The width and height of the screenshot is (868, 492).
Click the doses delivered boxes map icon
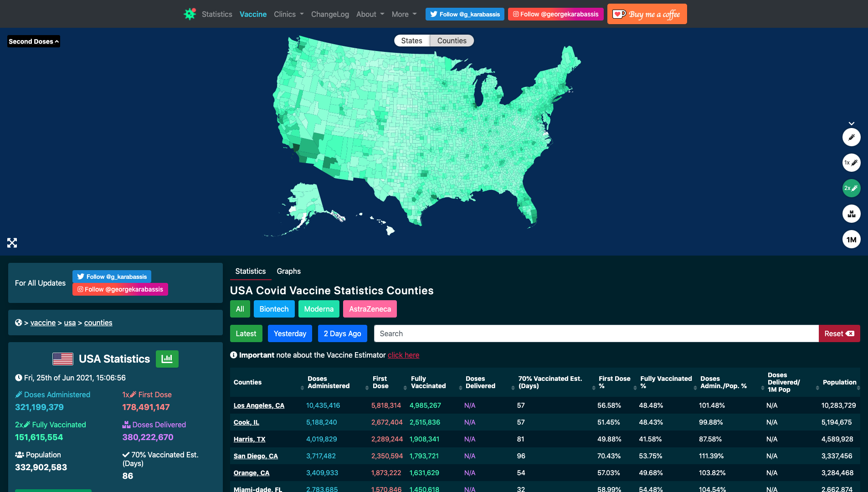tap(851, 214)
